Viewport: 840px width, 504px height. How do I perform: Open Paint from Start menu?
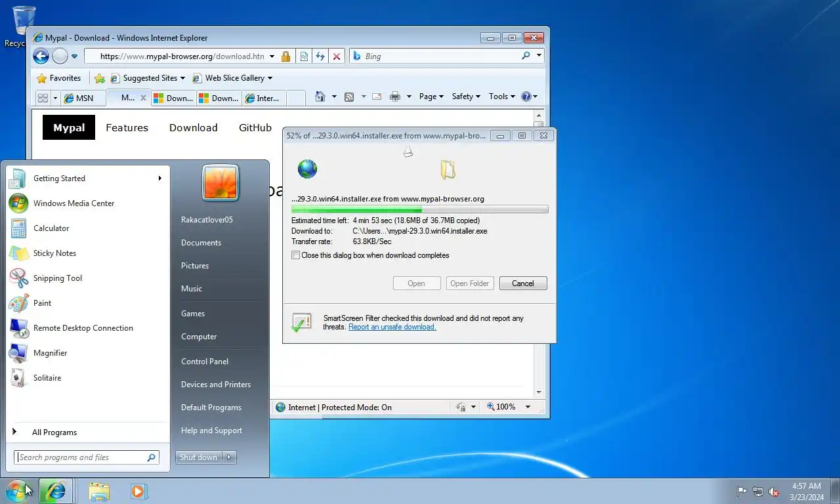87,303
